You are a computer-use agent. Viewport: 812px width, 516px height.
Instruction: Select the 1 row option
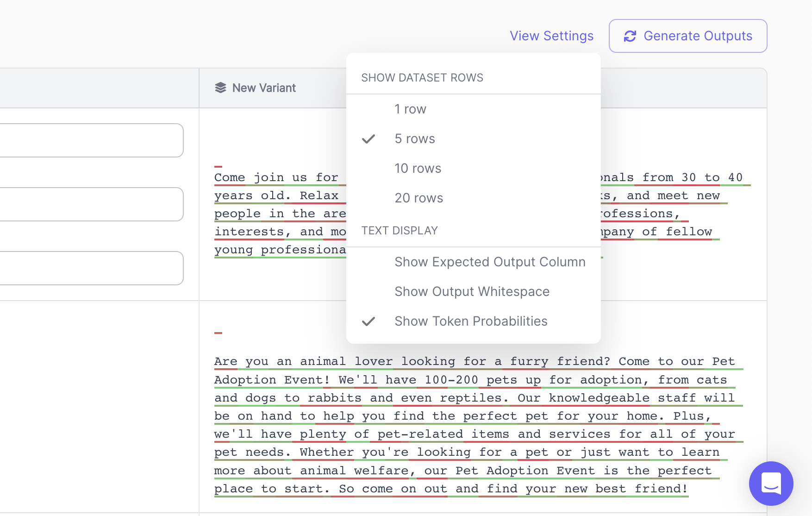(x=410, y=109)
